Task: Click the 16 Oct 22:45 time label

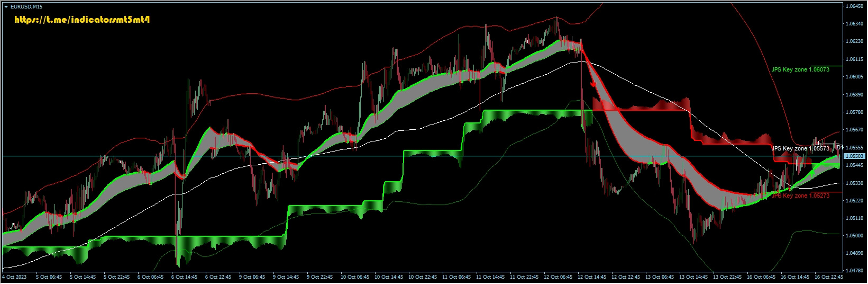Action: [828, 277]
